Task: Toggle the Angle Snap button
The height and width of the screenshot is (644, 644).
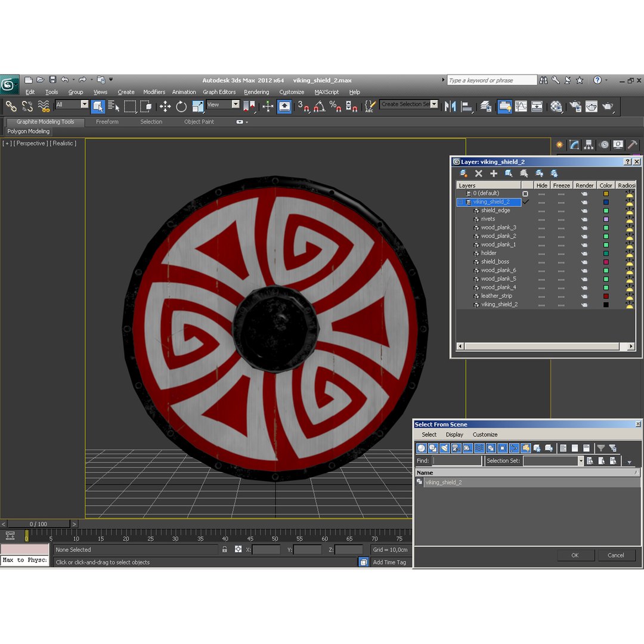Action: click(318, 107)
